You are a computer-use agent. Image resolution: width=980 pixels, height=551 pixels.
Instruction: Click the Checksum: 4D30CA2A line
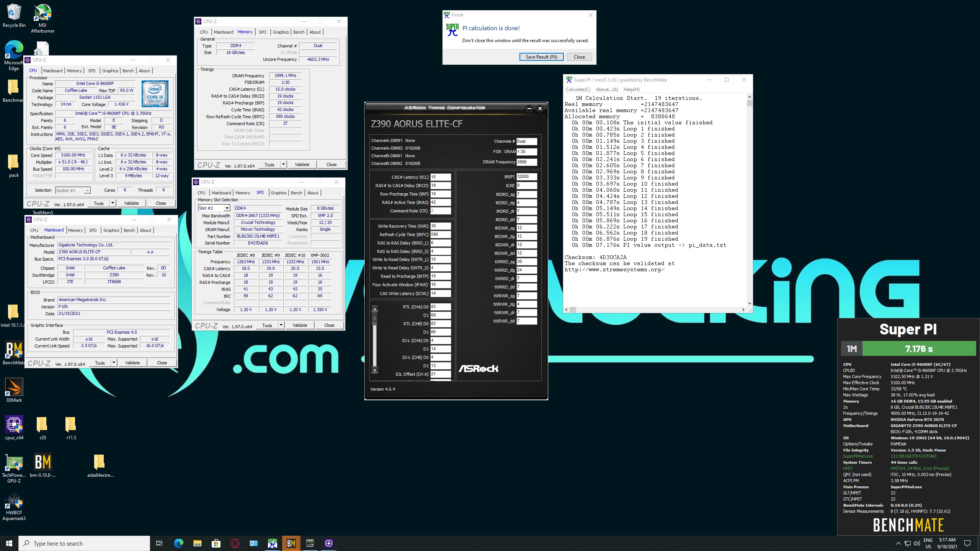click(x=596, y=257)
